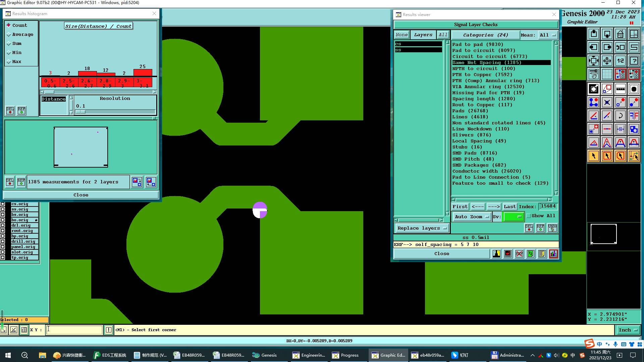Click the rotate feature tool icon

pyautogui.click(x=620, y=116)
